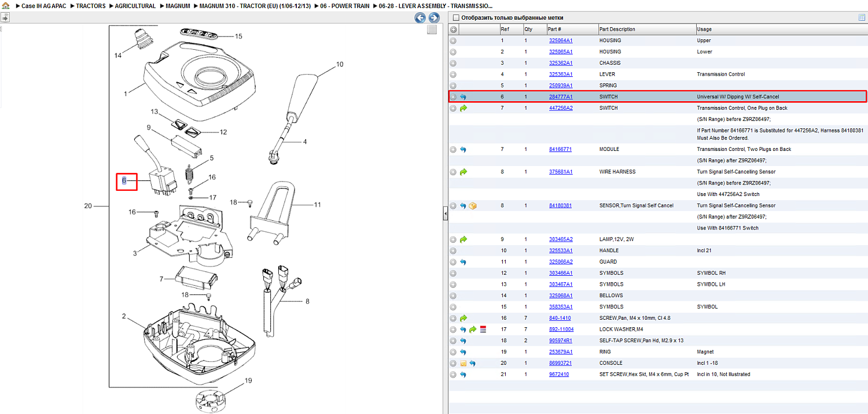868x414 pixels.
Task: Click the plus icon in the table header
Action: (x=453, y=29)
